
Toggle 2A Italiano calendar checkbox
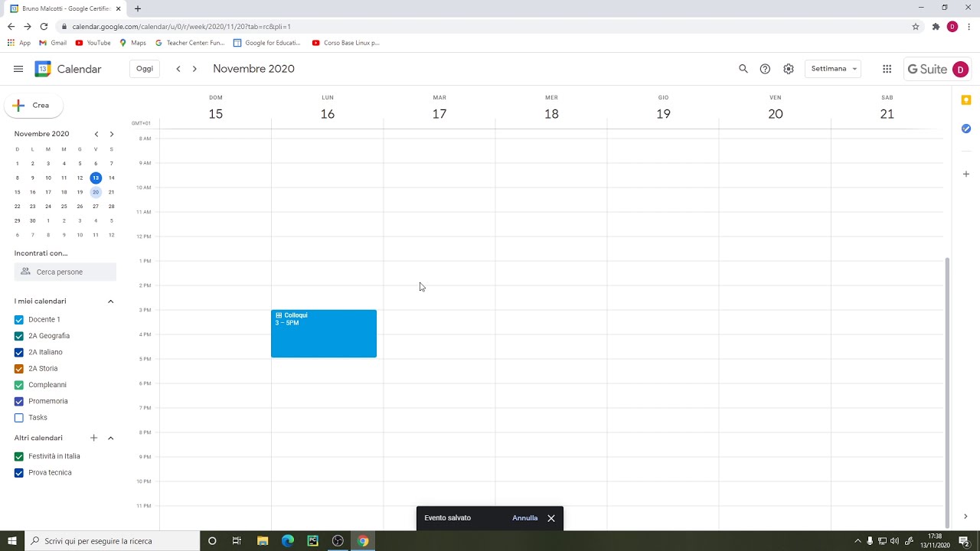point(19,352)
